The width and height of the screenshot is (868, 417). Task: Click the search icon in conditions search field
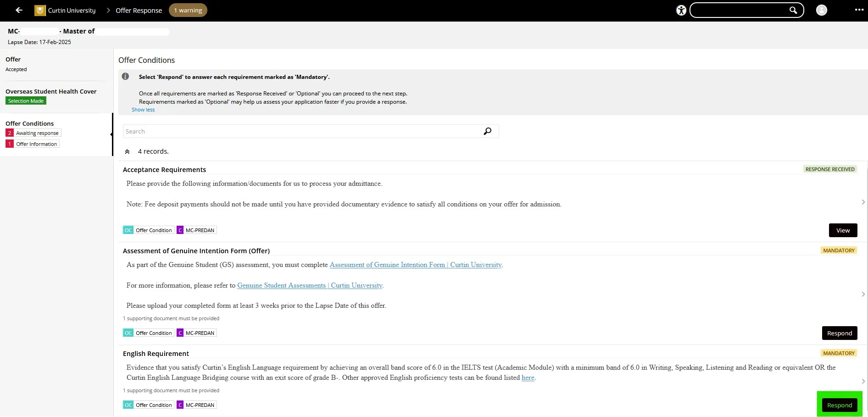tap(487, 131)
